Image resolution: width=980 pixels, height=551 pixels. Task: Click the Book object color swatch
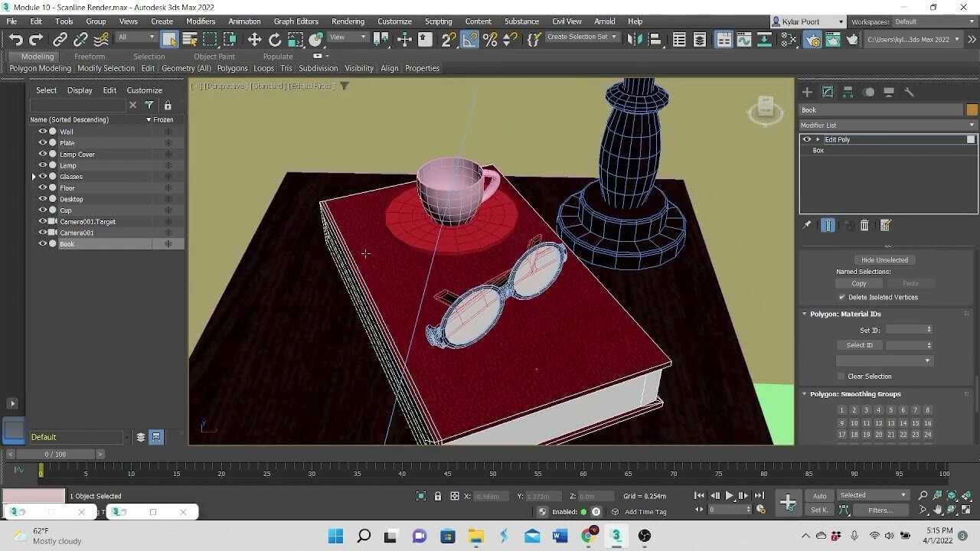coord(972,110)
